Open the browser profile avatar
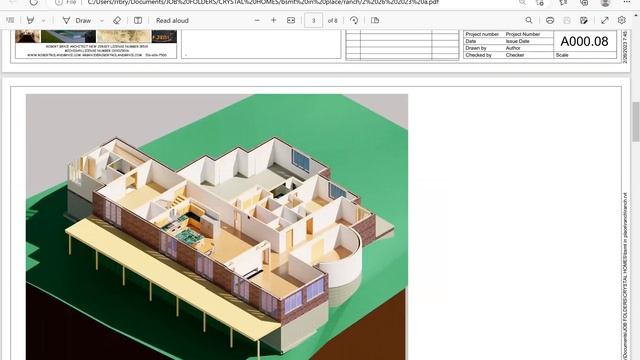Screen dimensions: 640x360 605,2
